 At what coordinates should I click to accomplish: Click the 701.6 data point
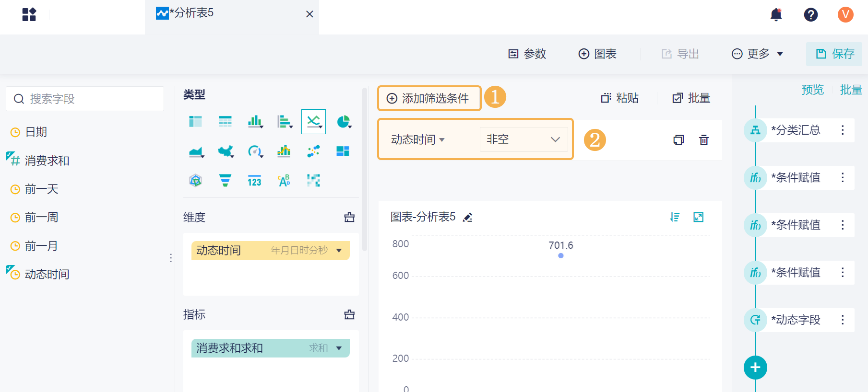561,255
